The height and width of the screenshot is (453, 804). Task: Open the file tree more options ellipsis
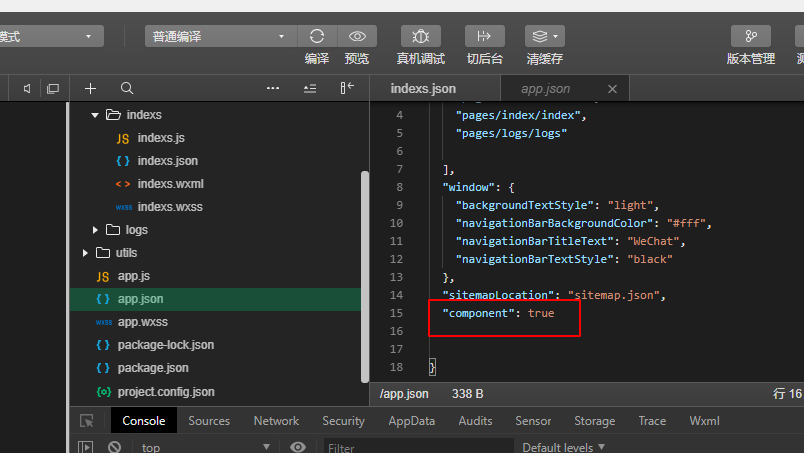pyautogui.click(x=273, y=88)
